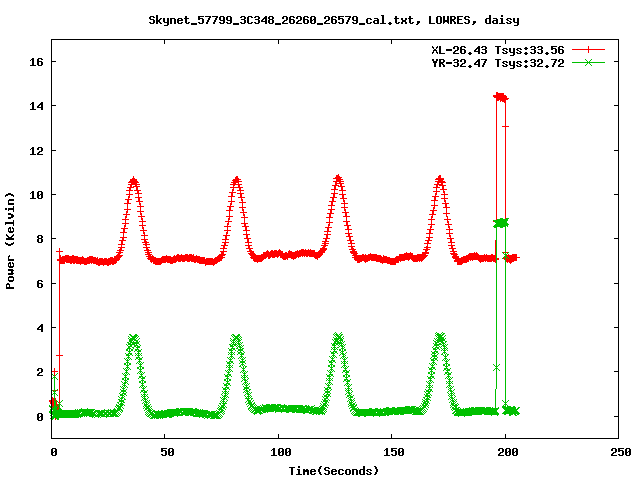The width and height of the screenshot is (640, 480).
Task: Click the x-axis tick label 100
Action: pyautogui.click(x=281, y=452)
